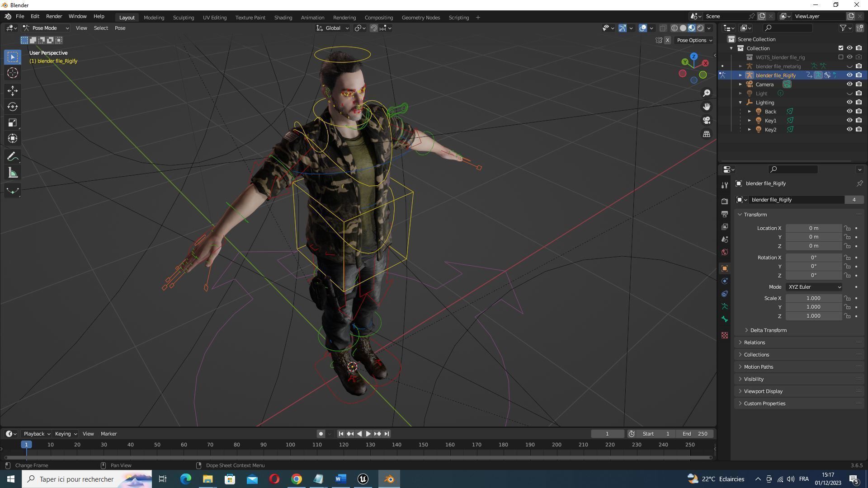Click the Pose Options button
Viewport: 868px width, 488px height.
(694, 40)
